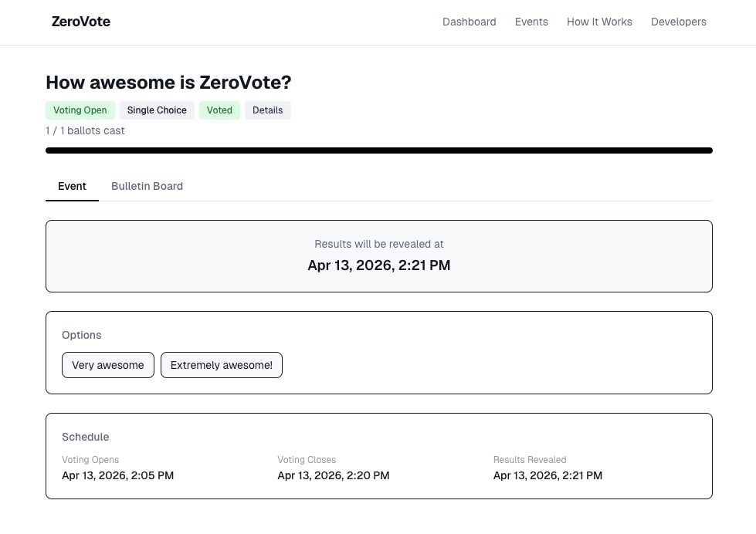This screenshot has width=756, height=534.
Task: Click the Voting Opens timestamp
Action: point(117,475)
